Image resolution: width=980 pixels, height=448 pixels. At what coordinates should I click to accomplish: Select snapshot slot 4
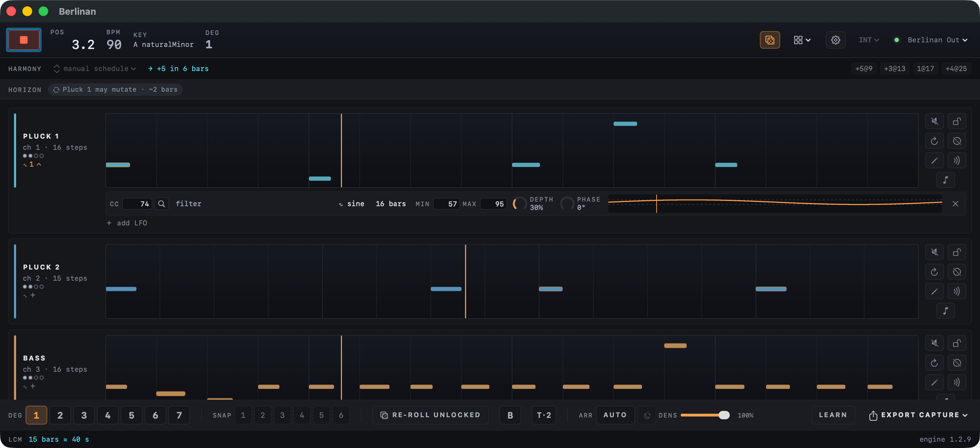point(302,415)
